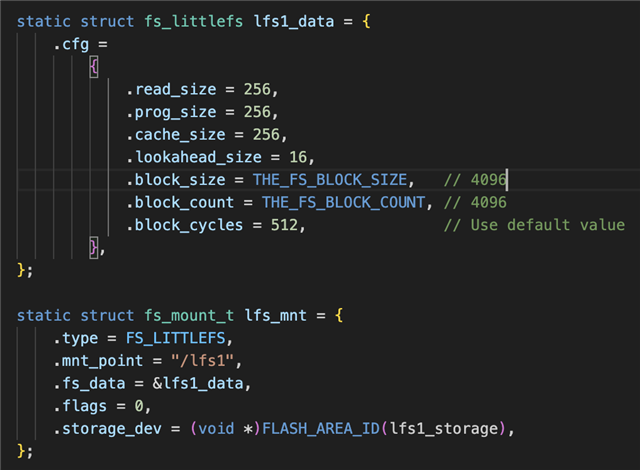Click the fs_mount_t type name

(x=189, y=316)
